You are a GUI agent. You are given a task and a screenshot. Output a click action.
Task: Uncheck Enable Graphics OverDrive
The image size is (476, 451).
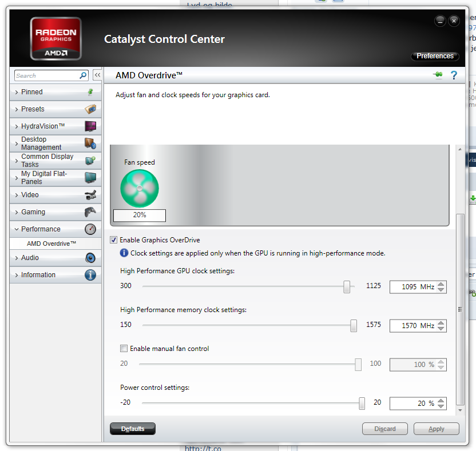(x=113, y=240)
